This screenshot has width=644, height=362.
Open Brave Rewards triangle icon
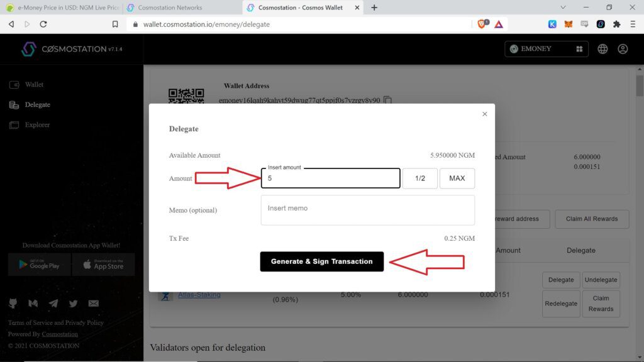point(499,25)
